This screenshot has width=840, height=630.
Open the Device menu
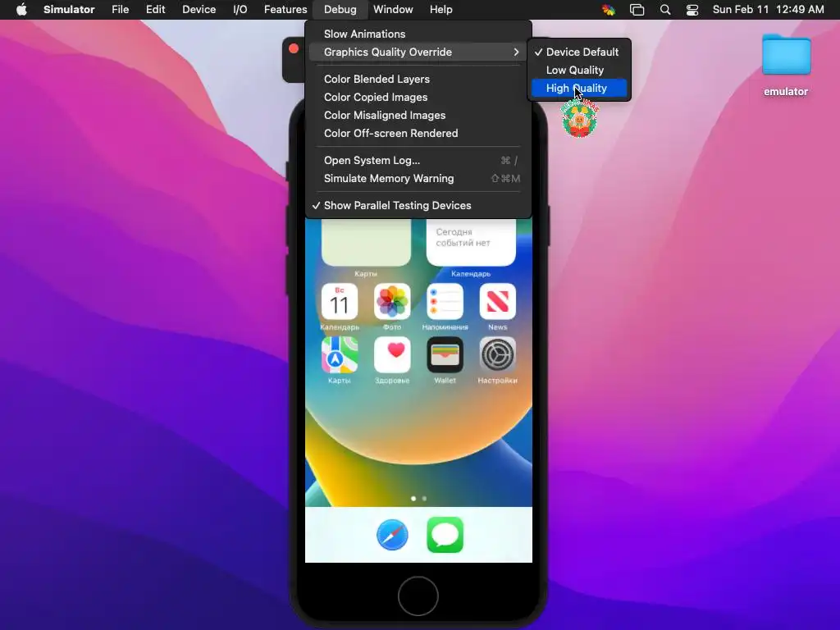coord(199,9)
